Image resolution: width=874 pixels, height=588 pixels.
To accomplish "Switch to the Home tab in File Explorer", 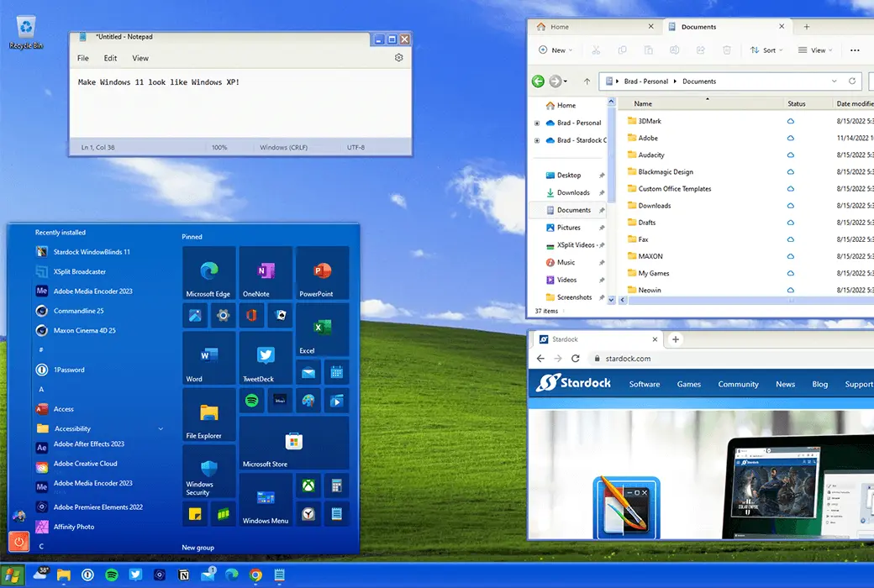I will pyautogui.click(x=595, y=27).
